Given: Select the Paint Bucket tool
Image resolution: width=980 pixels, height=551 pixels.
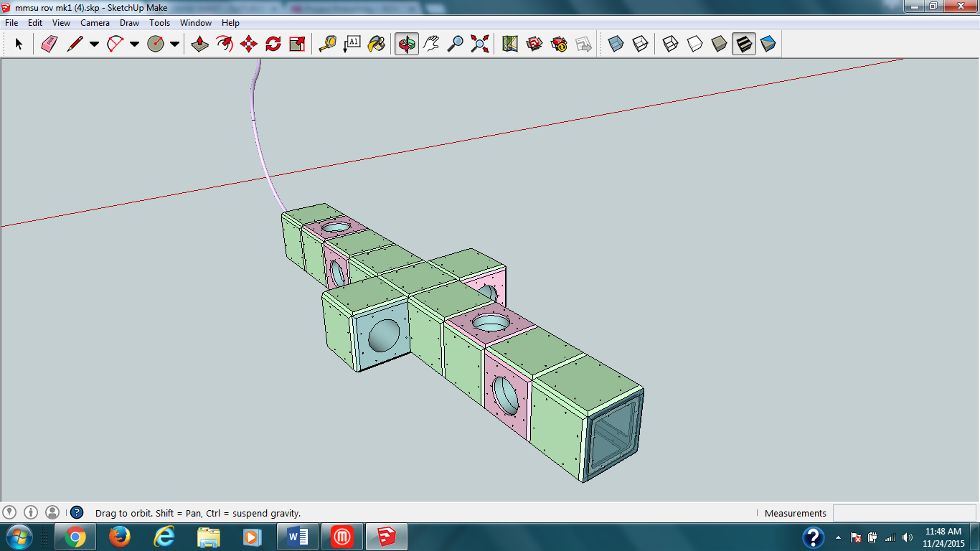Looking at the screenshot, I should [376, 44].
